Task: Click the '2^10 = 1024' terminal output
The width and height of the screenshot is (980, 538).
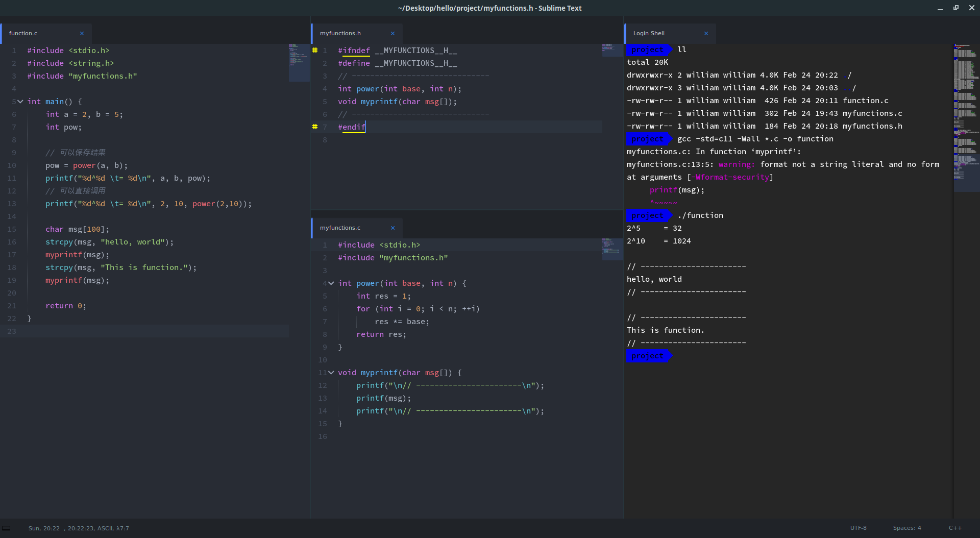Action: (658, 241)
